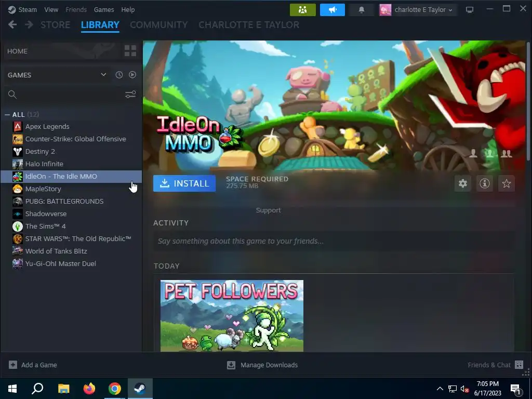Sort by recent activity clock icon
Image resolution: width=532 pixels, height=399 pixels.
click(x=119, y=75)
